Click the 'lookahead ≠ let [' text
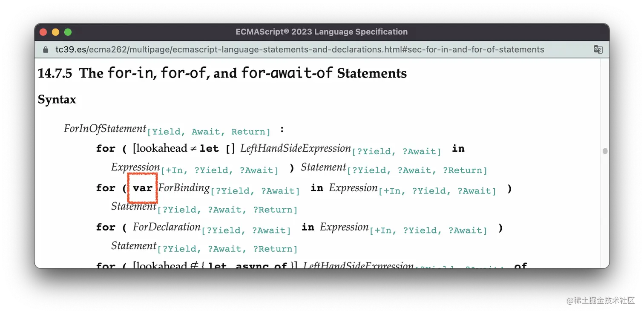 [184, 148]
